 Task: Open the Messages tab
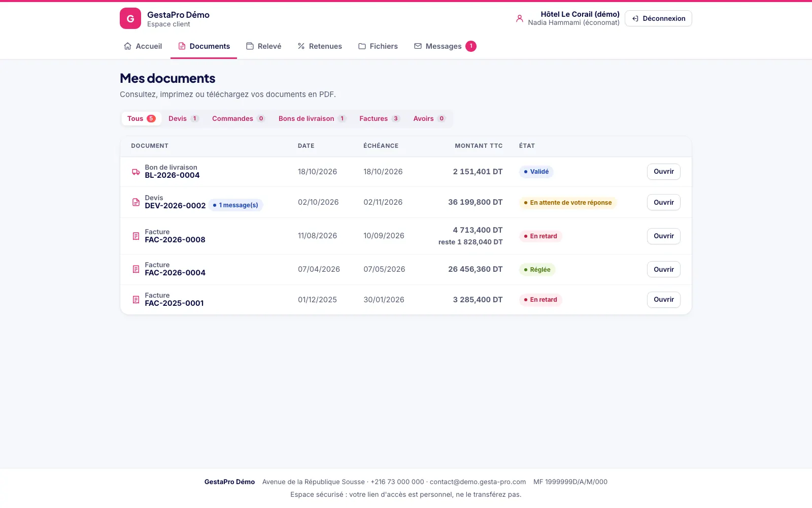pyautogui.click(x=445, y=46)
